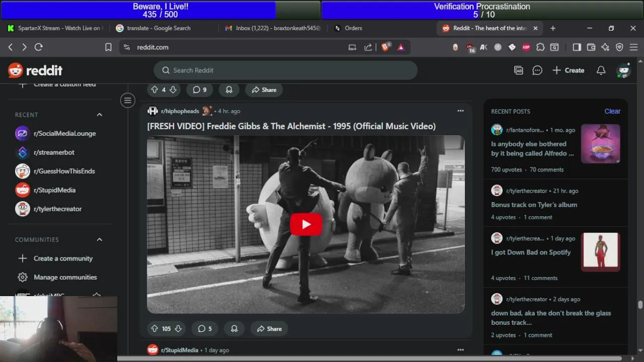Open a new browser tab
The width and height of the screenshot is (644, 362).
tap(553, 28)
